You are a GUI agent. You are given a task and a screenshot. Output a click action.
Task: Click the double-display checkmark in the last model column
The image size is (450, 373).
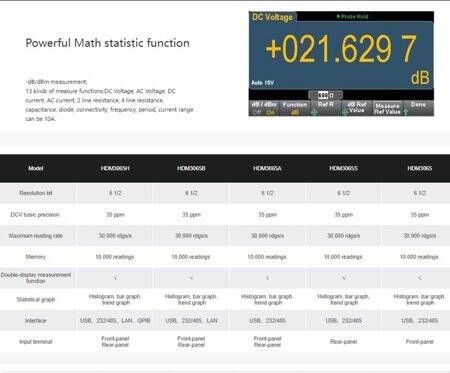tap(420, 277)
